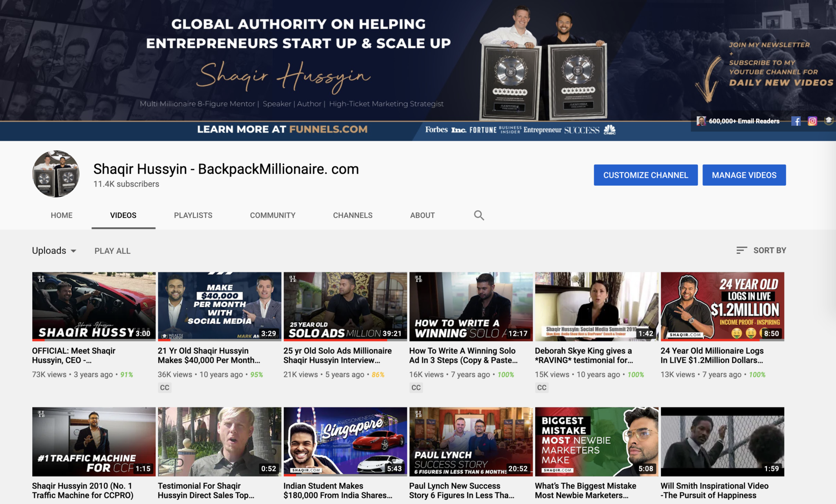Open the COMMUNITY tab
The height and width of the screenshot is (504, 836).
273,215
